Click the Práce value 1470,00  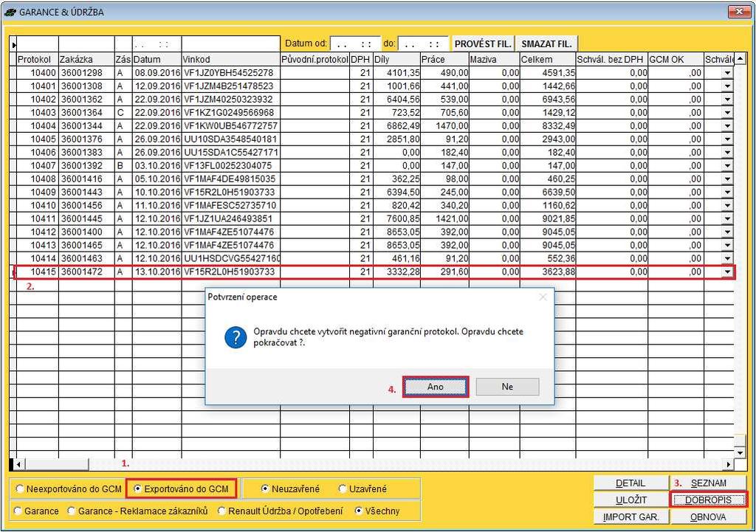click(444, 125)
